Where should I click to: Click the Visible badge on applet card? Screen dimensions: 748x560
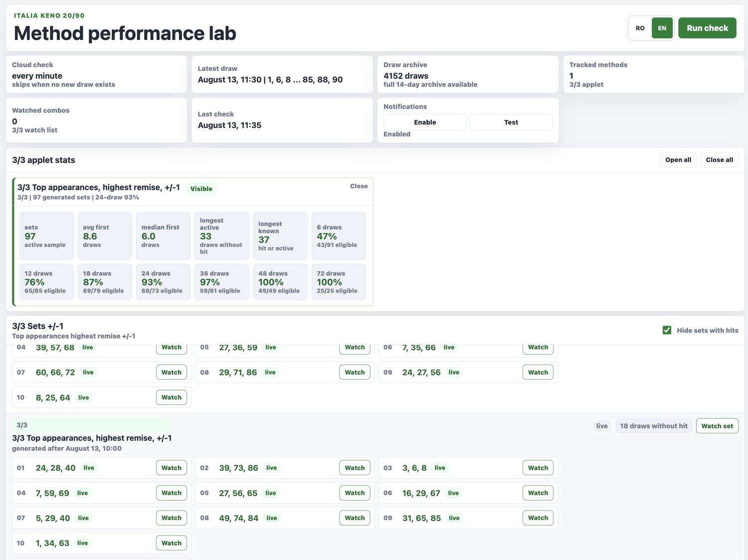(201, 188)
